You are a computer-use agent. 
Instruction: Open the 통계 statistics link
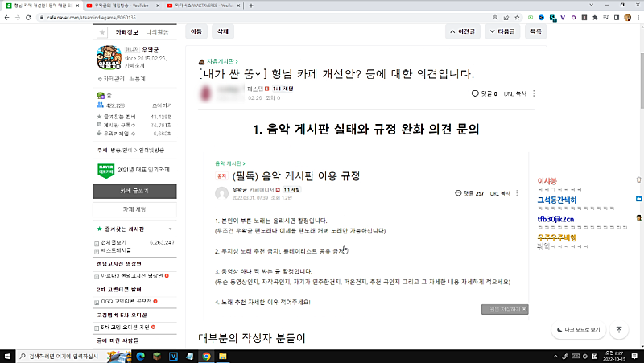click(137, 79)
